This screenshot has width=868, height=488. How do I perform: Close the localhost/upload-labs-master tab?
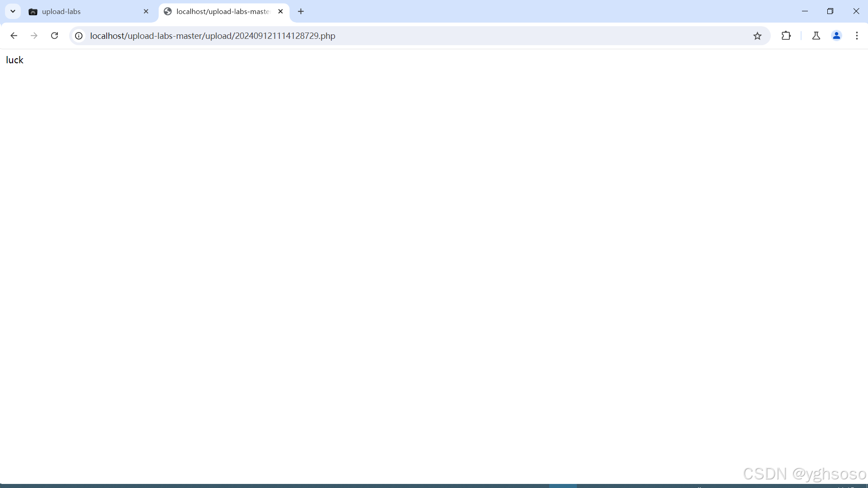coord(281,12)
